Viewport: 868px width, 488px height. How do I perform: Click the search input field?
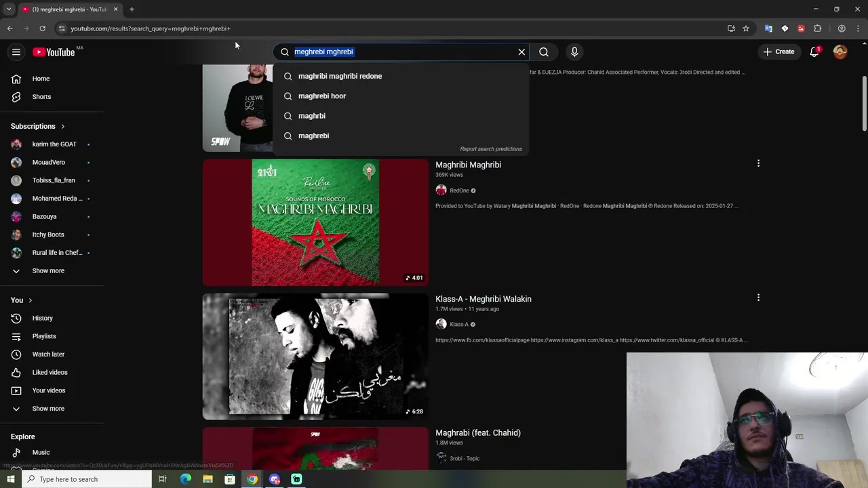pyautogui.click(x=403, y=52)
